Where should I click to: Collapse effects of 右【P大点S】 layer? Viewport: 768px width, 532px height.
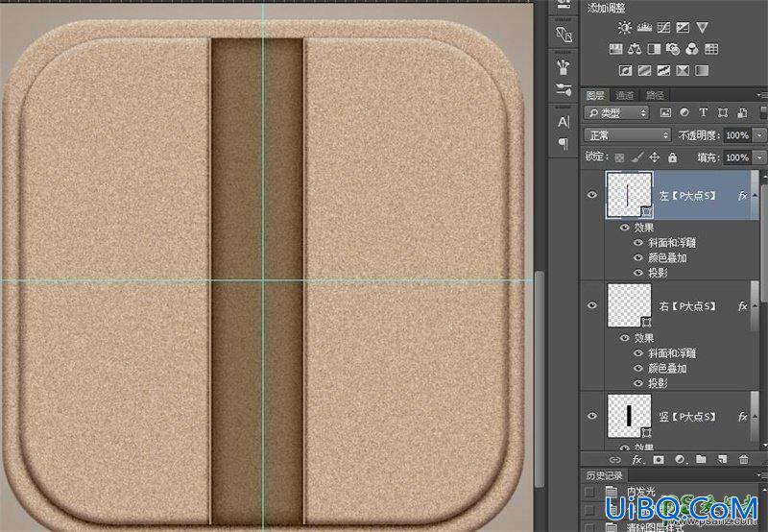pyautogui.click(x=755, y=306)
